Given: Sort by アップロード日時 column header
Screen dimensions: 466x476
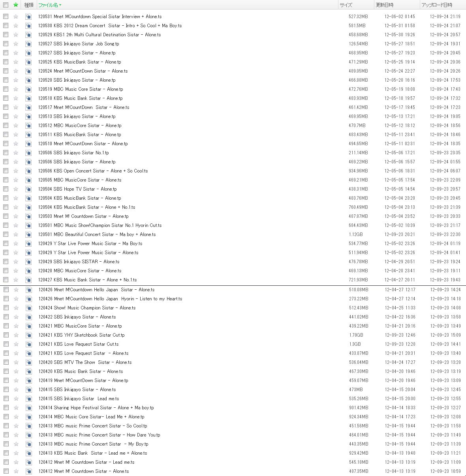Looking at the screenshot, I should [x=437, y=5].
